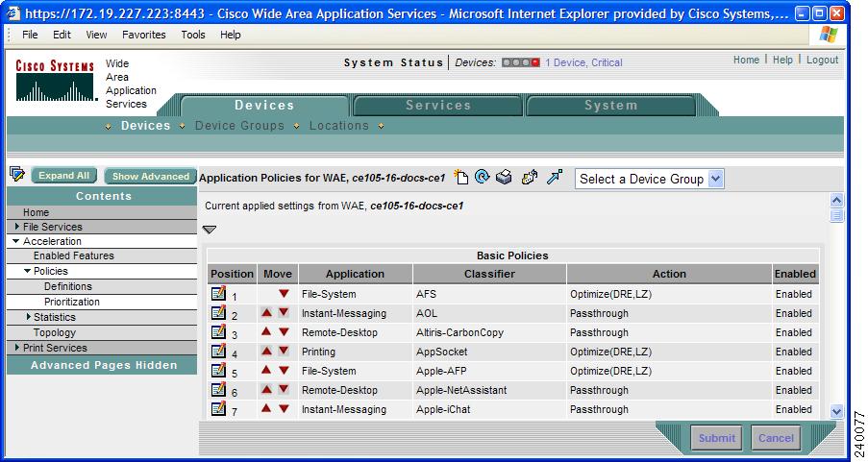Select Enabled Features in contents tree

74,255
